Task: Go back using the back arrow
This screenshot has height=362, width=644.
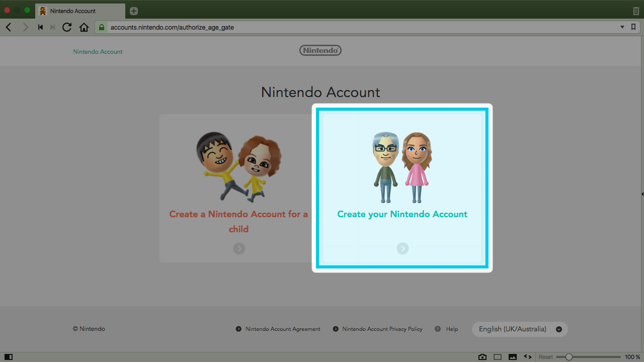Action: tap(9, 27)
